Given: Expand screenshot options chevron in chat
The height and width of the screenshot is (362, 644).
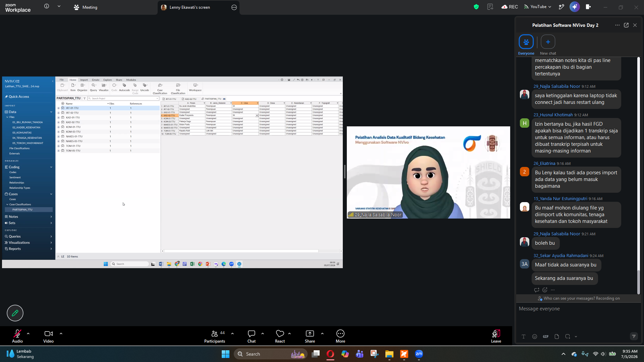Looking at the screenshot, I should [576, 337].
